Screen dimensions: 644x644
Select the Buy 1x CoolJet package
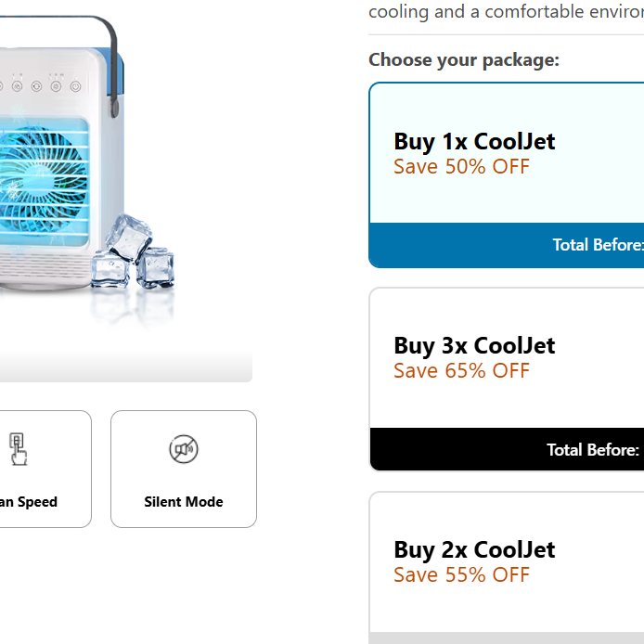click(x=506, y=175)
